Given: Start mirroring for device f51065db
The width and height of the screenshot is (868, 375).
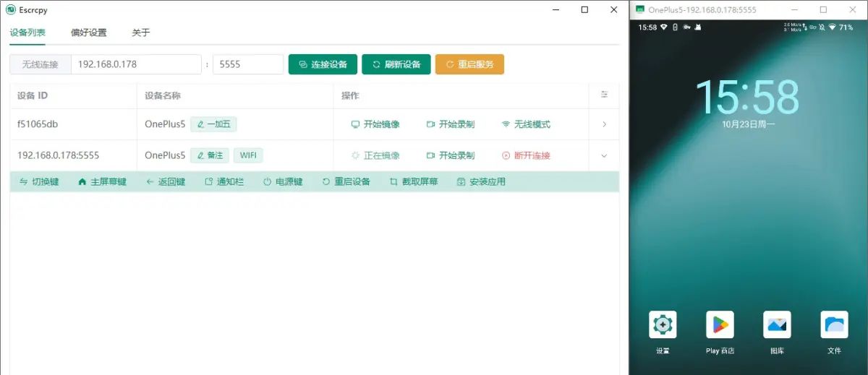Looking at the screenshot, I should [375, 124].
